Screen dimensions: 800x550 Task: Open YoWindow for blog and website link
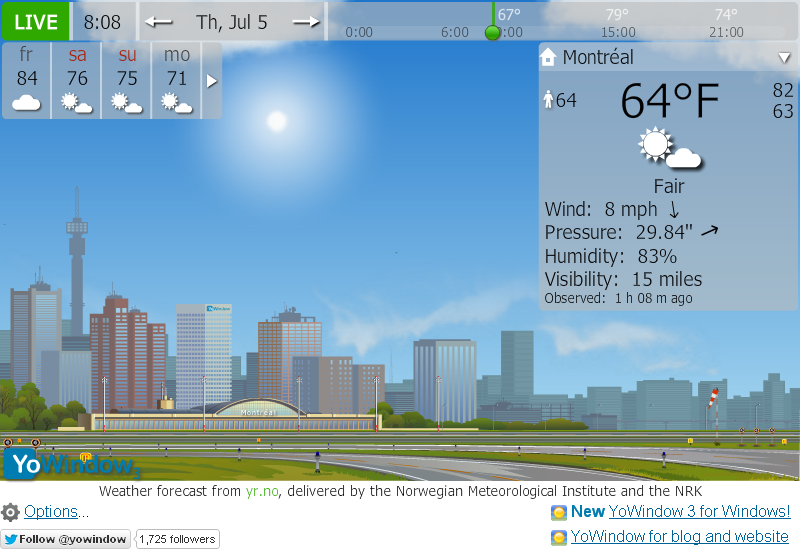coord(679,537)
